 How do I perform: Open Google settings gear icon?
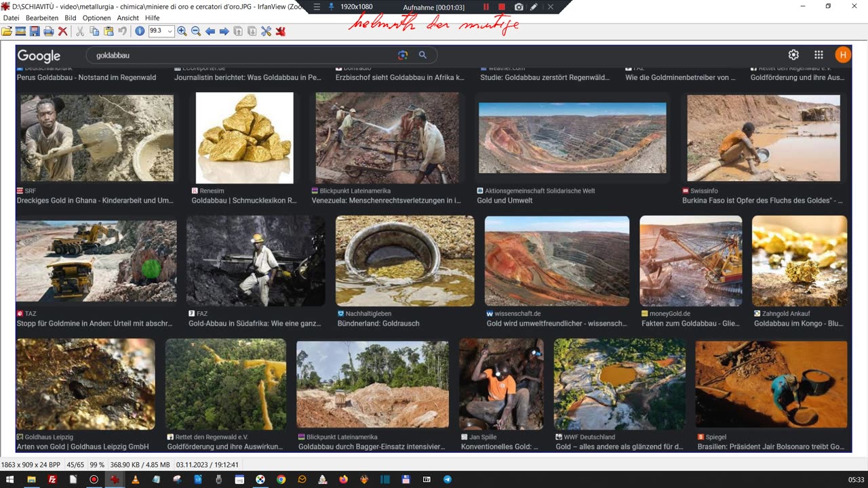coord(793,55)
